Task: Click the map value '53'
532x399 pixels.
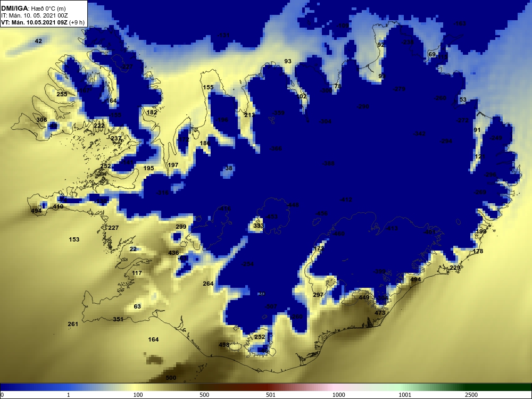Action: (x=463, y=100)
